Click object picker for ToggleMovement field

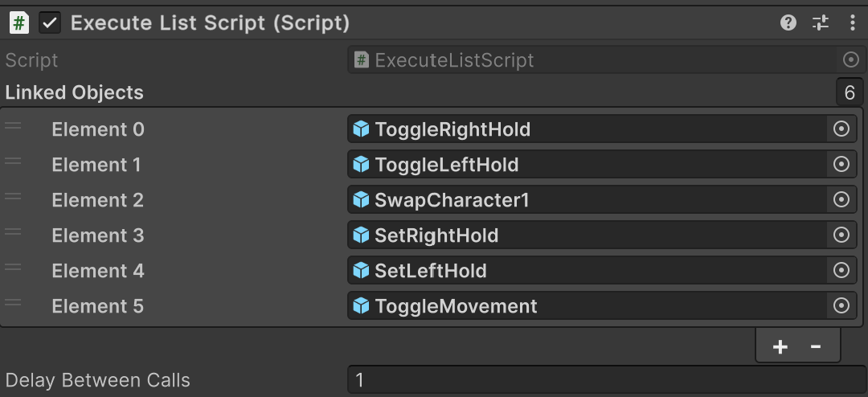tap(841, 306)
